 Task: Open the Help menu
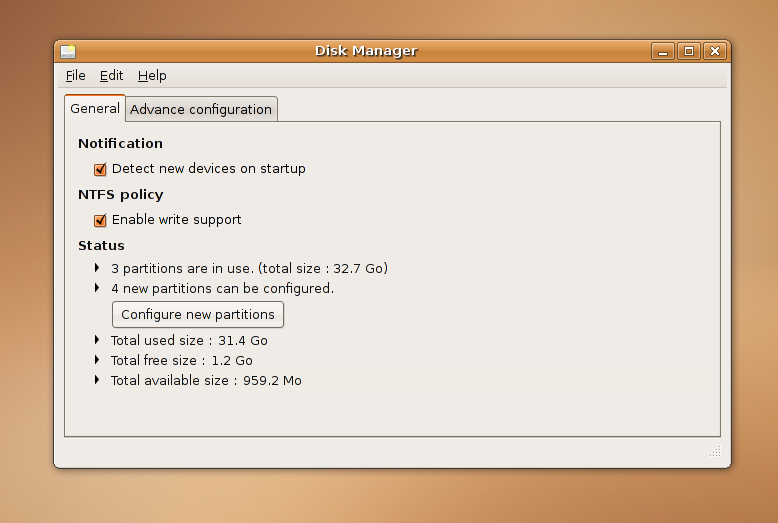tap(152, 75)
